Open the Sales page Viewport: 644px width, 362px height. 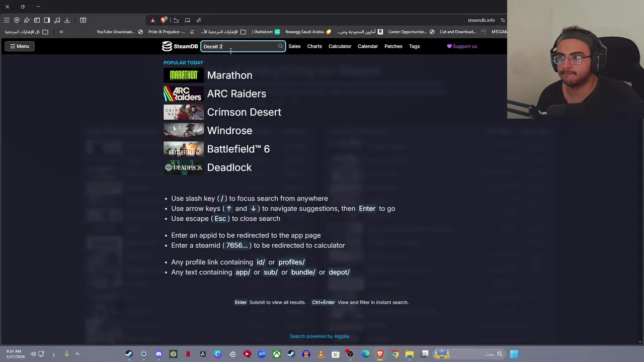(294, 46)
